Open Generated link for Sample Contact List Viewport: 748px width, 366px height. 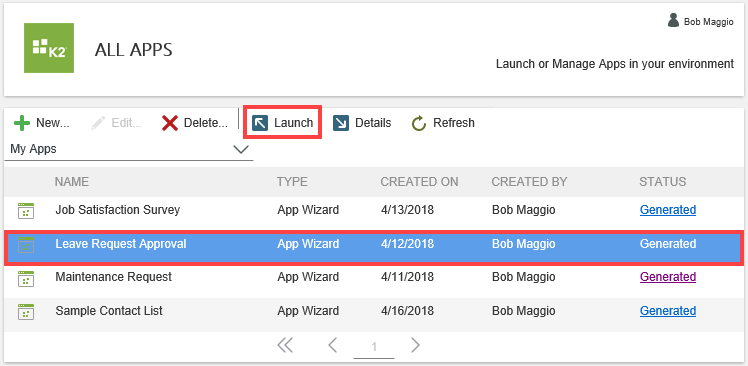667,311
